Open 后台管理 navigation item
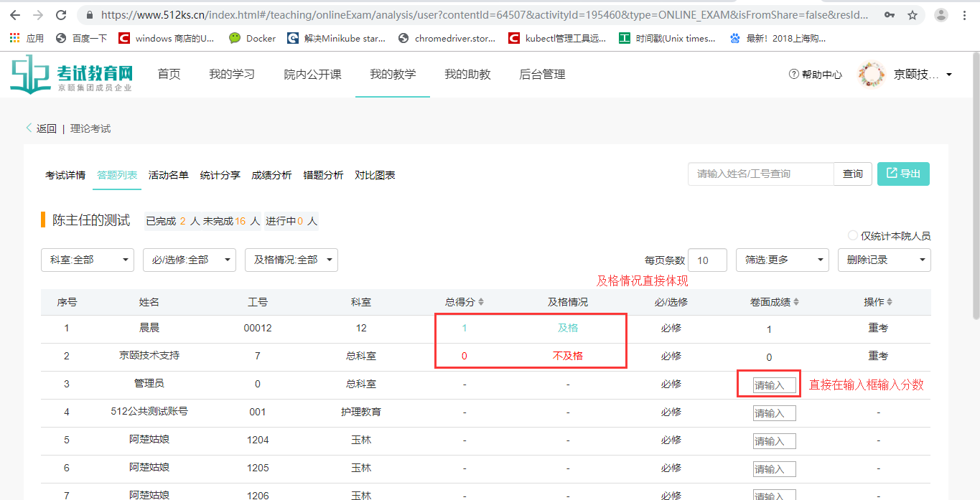 click(542, 74)
